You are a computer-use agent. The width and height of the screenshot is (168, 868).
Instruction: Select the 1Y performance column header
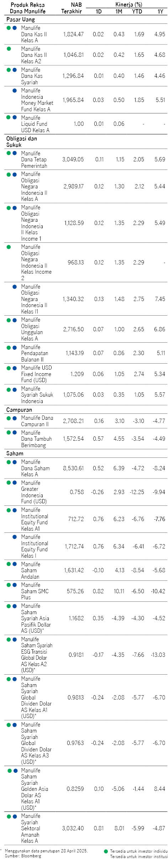[x=161, y=11]
